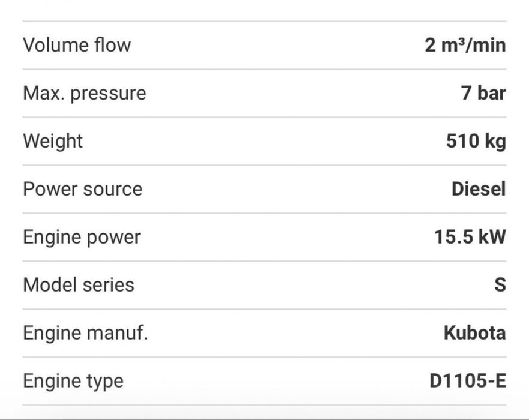Screen dimensions: 529x420
Task: Select the D1105-E engine type value
Action: [x=468, y=381]
